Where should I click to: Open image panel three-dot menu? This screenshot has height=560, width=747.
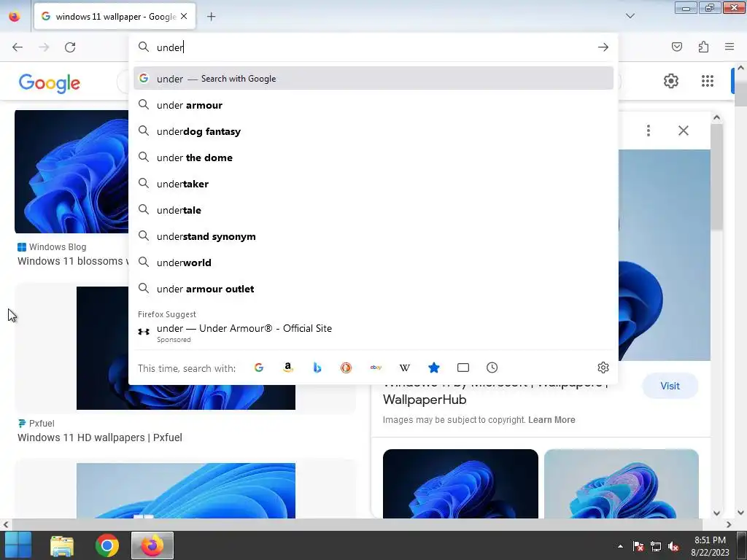tap(649, 131)
